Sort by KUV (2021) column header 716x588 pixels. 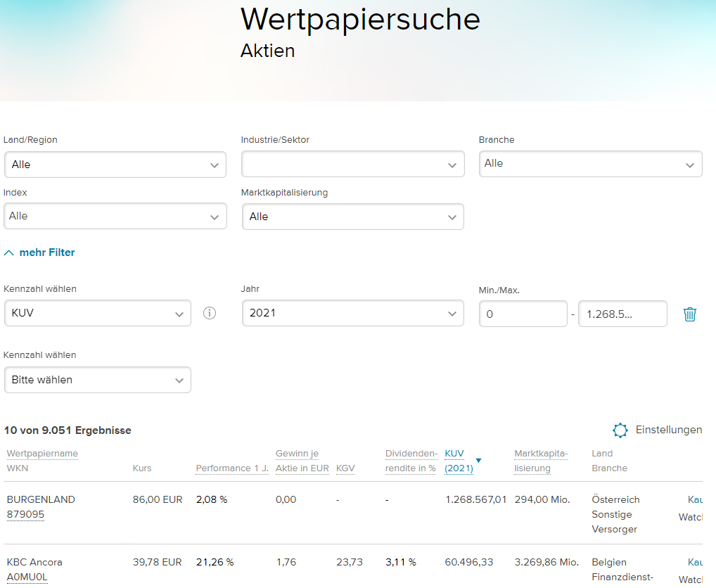click(x=459, y=461)
